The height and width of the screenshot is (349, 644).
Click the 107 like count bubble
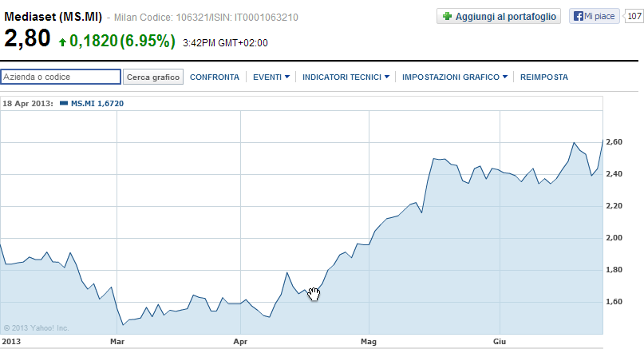pyautogui.click(x=634, y=16)
